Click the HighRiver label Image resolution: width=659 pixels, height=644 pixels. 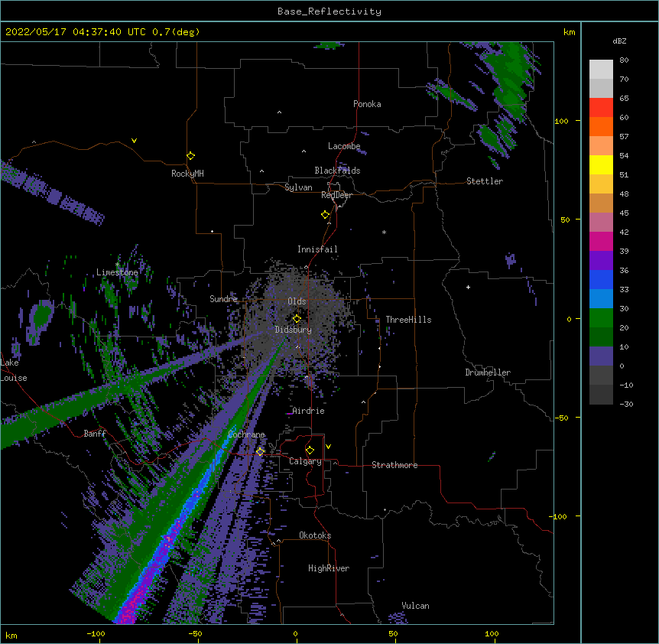point(329,568)
